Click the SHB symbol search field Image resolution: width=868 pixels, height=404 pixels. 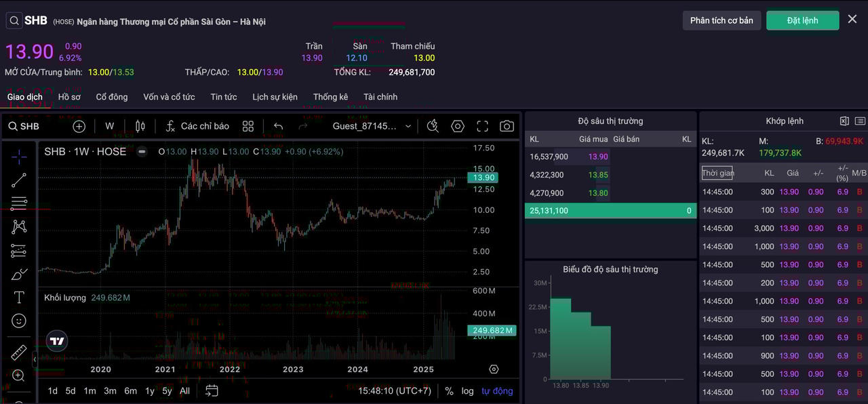point(24,126)
